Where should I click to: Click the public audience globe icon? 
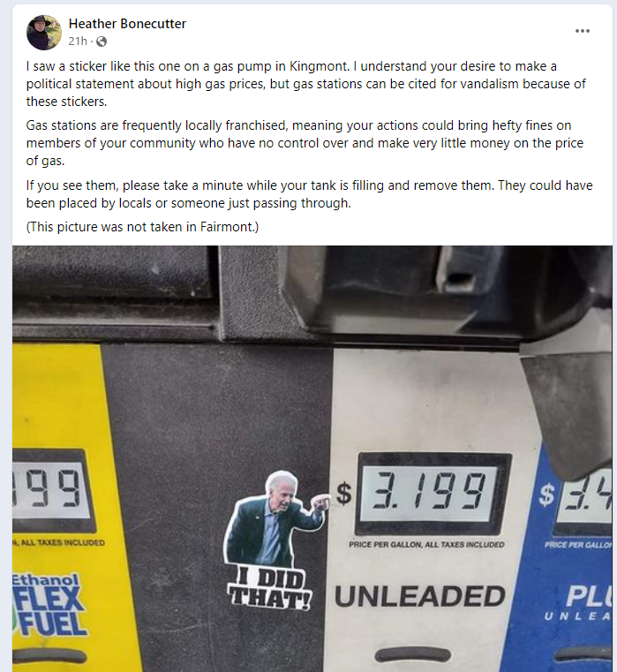point(102,42)
